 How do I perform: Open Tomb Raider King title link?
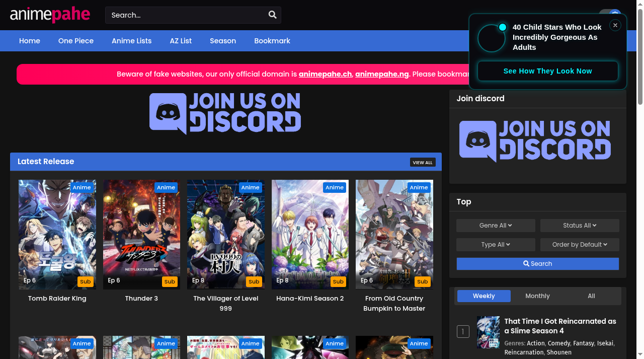(57, 299)
